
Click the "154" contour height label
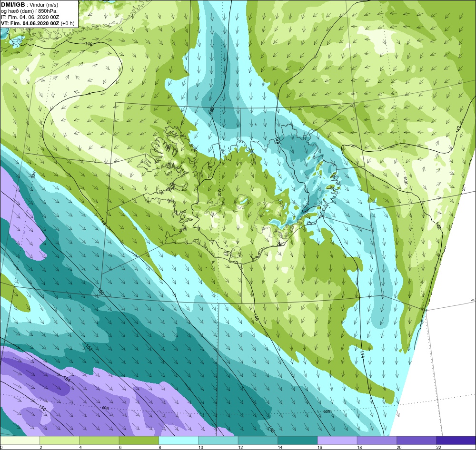coord(67,379)
